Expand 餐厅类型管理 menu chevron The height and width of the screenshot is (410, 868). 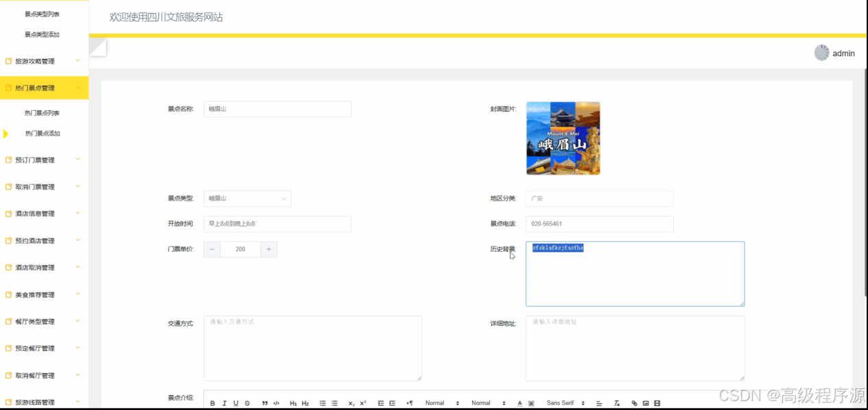78,321
